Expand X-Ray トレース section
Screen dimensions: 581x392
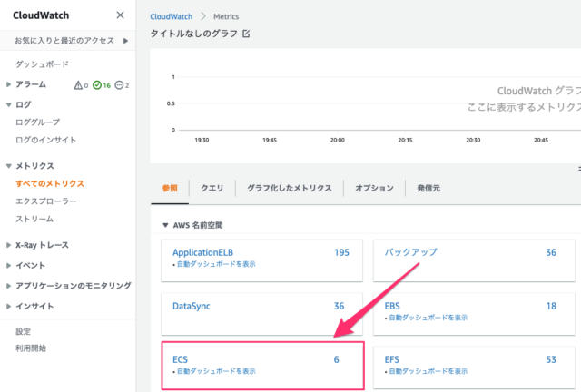coord(8,245)
